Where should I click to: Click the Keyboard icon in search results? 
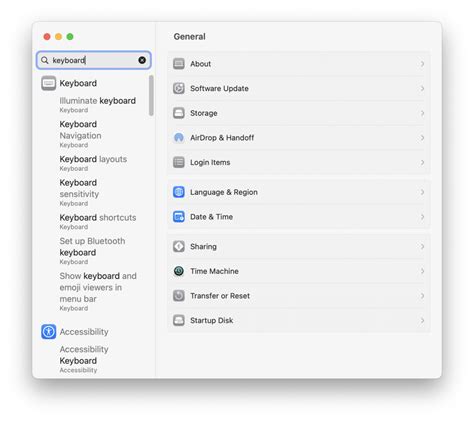point(49,83)
